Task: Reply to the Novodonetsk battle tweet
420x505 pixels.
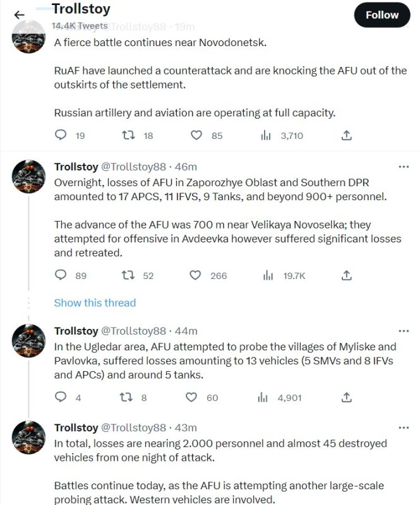Action: pos(61,135)
